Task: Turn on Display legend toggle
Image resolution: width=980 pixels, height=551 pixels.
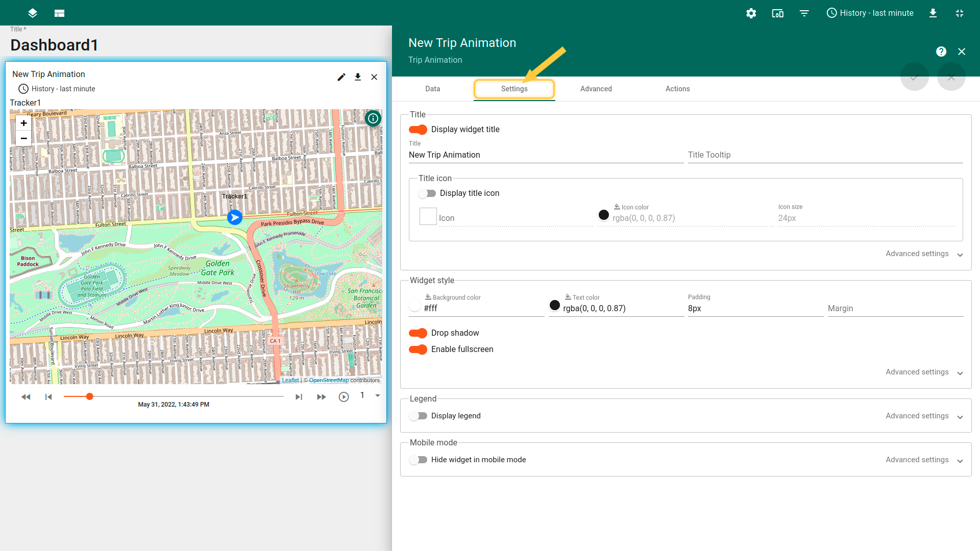Action: pos(418,416)
